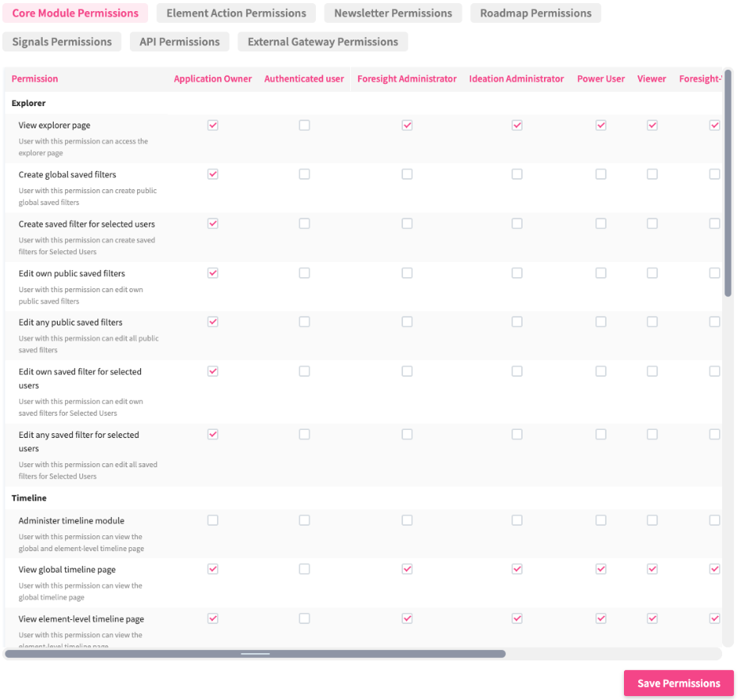Enable View explorer page for Authenticated user

click(304, 125)
